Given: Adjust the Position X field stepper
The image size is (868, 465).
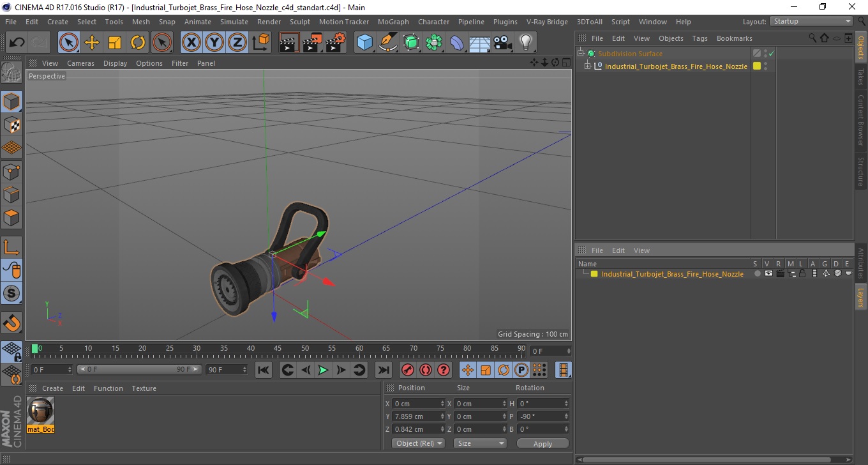Looking at the screenshot, I should 442,404.
